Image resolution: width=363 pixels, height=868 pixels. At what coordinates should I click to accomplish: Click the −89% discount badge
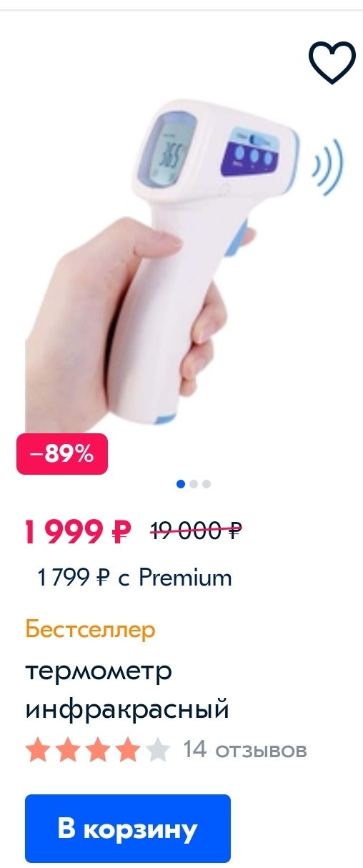click(62, 454)
